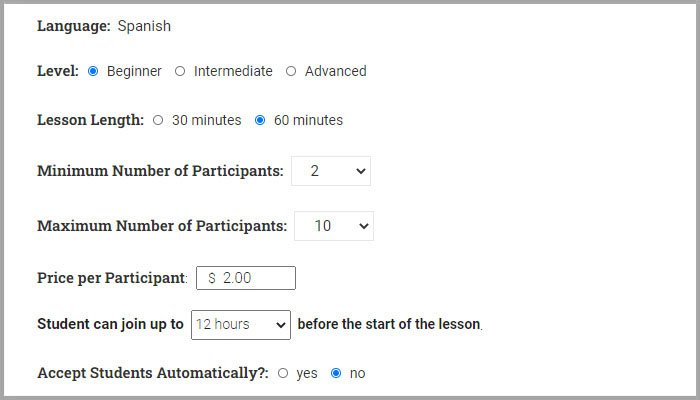The width and height of the screenshot is (700, 400).
Task: Choose the Intermediate level option
Action: coord(180,71)
